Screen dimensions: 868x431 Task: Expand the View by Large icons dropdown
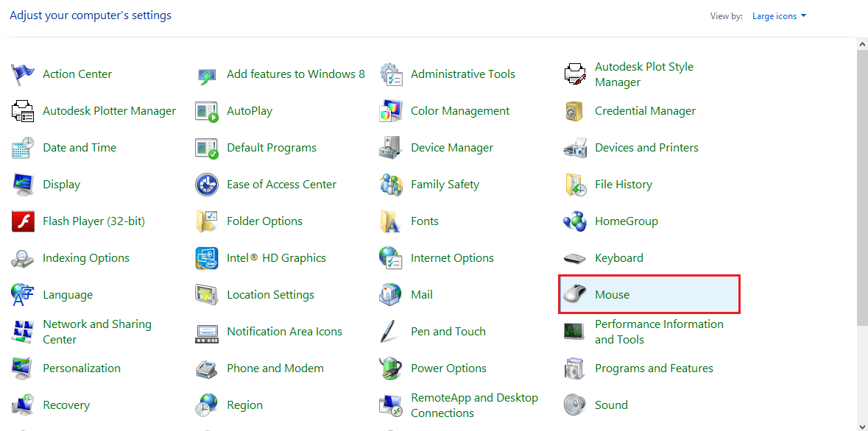click(x=779, y=16)
